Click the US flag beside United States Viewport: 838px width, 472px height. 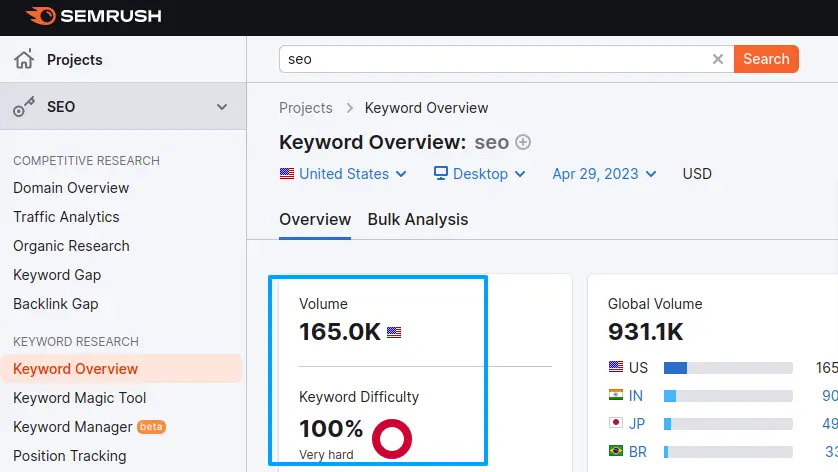coord(287,174)
